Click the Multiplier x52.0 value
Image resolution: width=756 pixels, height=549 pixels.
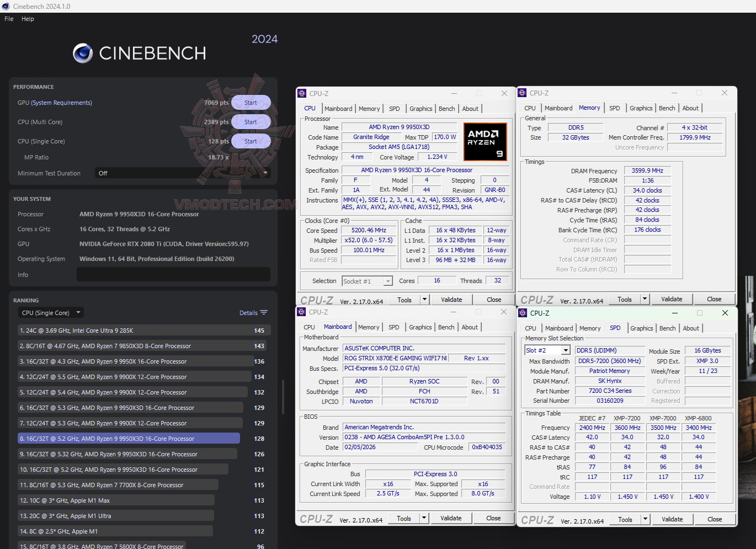tap(369, 240)
